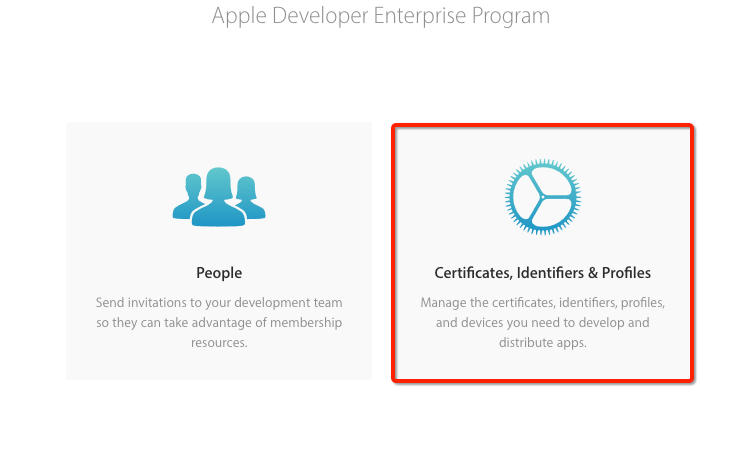Open the People heading link

click(219, 273)
